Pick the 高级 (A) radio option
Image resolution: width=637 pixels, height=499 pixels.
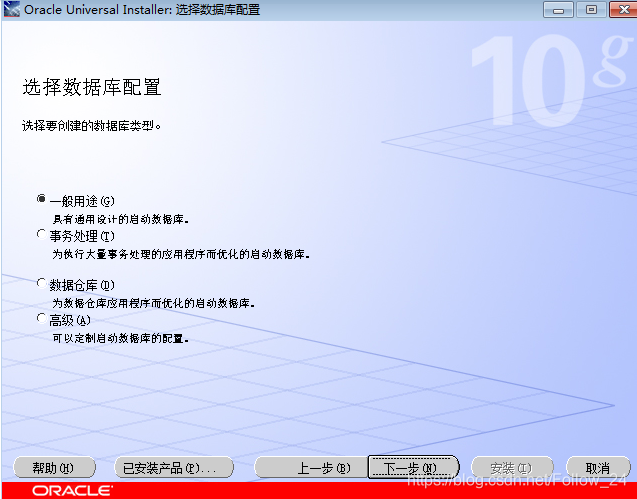click(41, 318)
